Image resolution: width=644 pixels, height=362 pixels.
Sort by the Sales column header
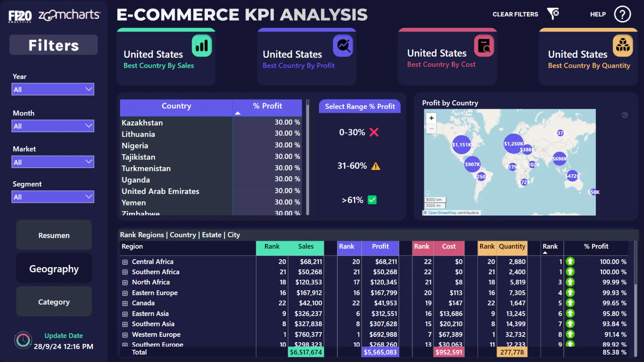pos(306,248)
